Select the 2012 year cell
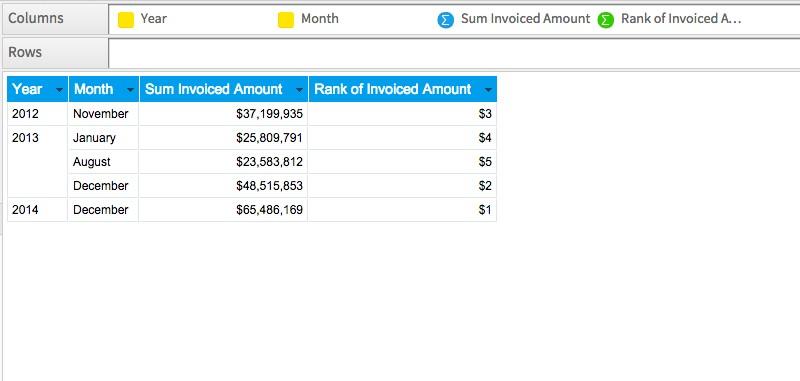Screen dimensions: 800x381 (38, 114)
